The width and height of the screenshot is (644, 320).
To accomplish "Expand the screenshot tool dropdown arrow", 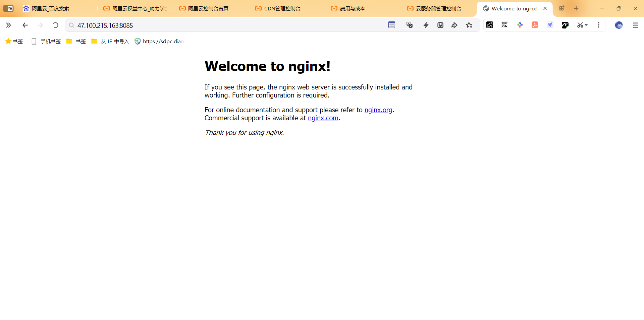I will (x=586, y=25).
